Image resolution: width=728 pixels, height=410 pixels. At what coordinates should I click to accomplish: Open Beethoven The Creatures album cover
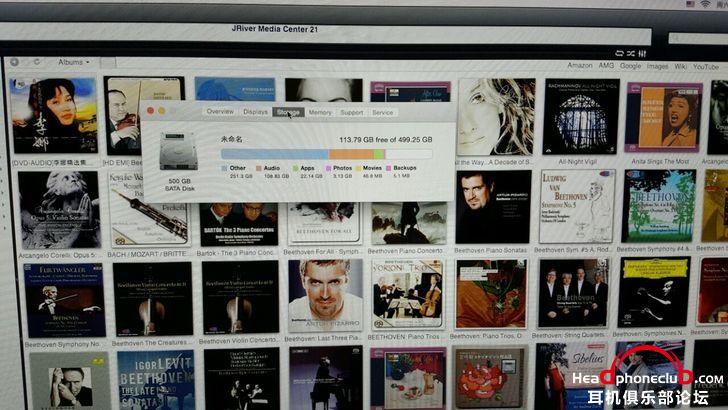(153, 299)
